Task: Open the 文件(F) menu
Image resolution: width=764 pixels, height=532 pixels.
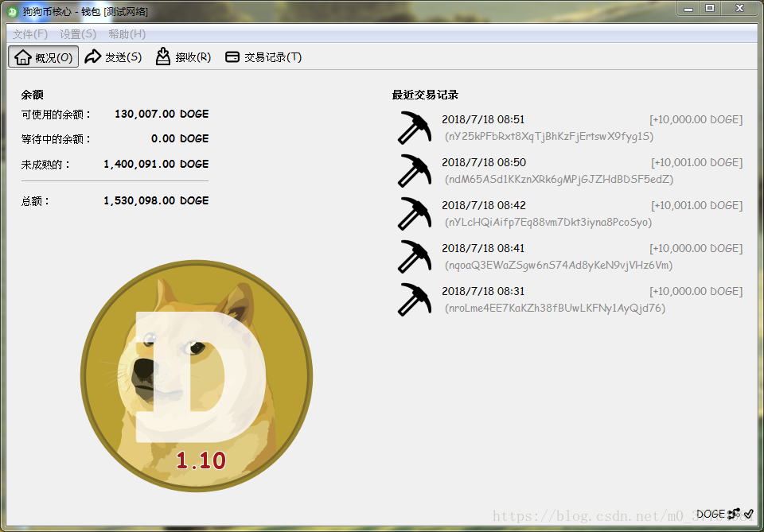Action: 30,34
